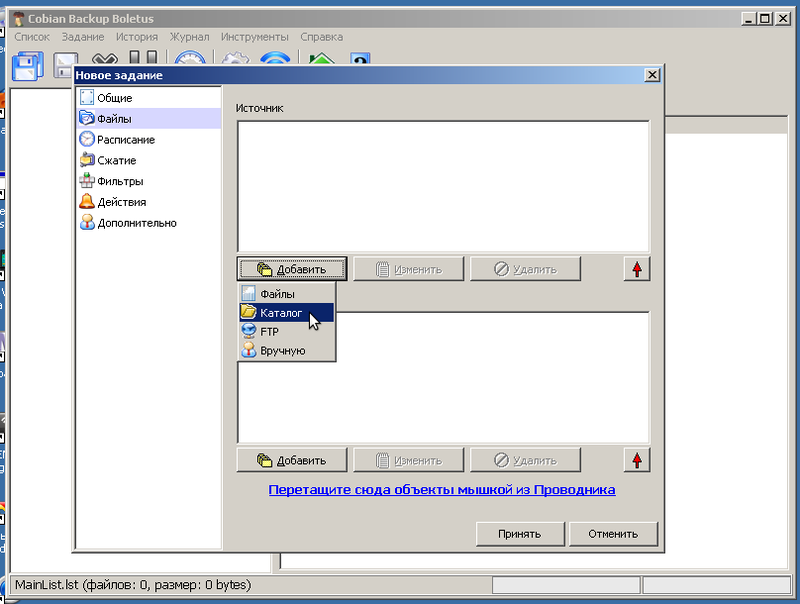Confirm the new task with Принять

click(x=520, y=534)
